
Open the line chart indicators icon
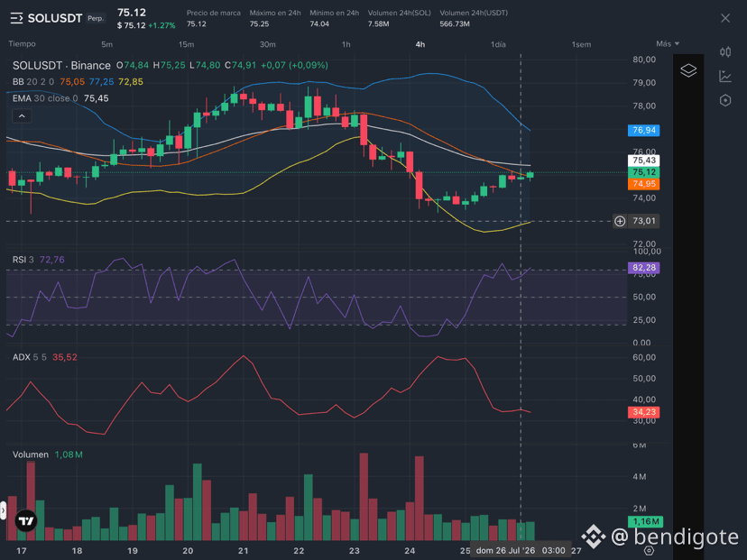[x=725, y=76]
